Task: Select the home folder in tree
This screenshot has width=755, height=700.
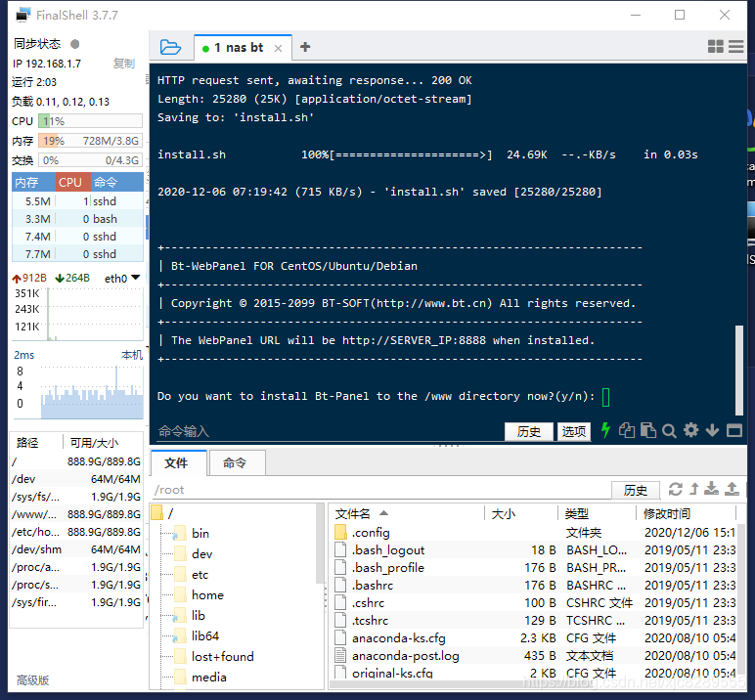Action: pos(199,595)
